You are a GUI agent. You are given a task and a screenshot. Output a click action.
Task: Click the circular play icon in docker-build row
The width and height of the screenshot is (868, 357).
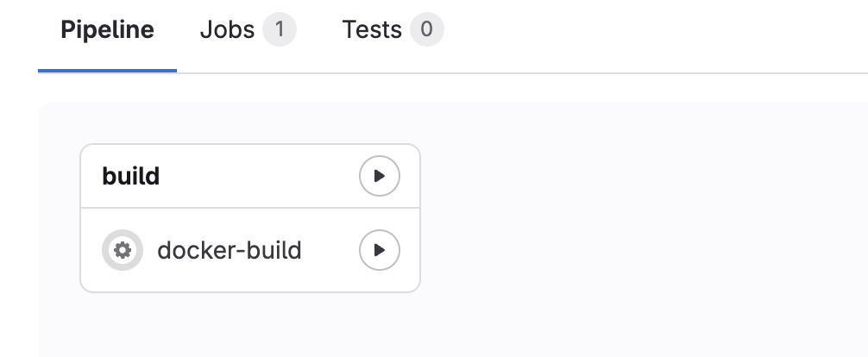tap(379, 250)
